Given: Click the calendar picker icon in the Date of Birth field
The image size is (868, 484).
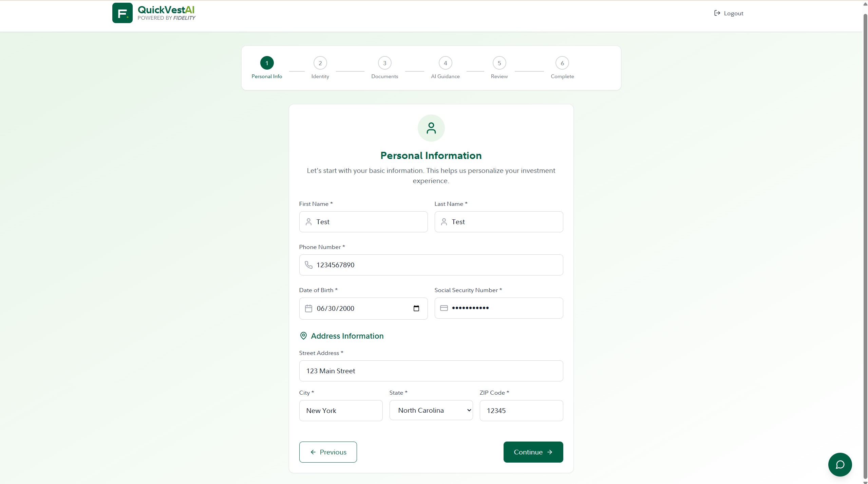Looking at the screenshot, I should (x=416, y=308).
